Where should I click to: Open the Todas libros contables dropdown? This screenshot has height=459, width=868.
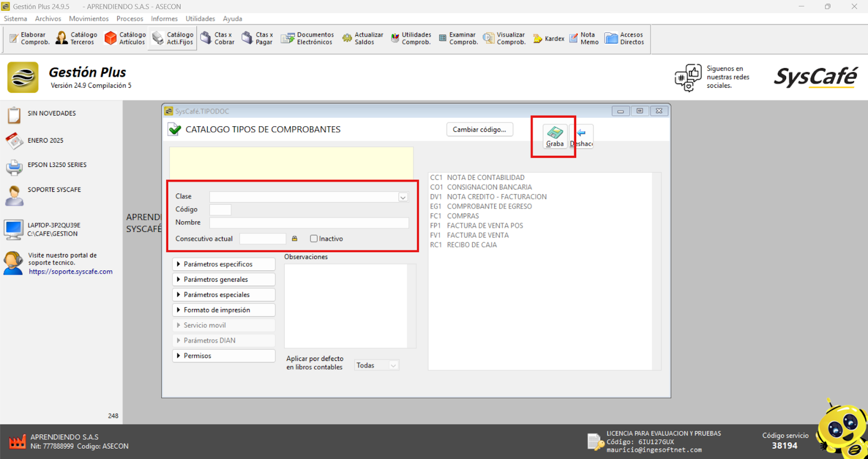pos(393,366)
